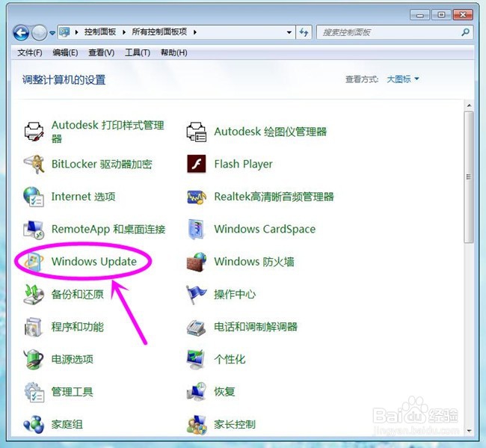Open Windows Update link

pyautogui.click(x=94, y=262)
